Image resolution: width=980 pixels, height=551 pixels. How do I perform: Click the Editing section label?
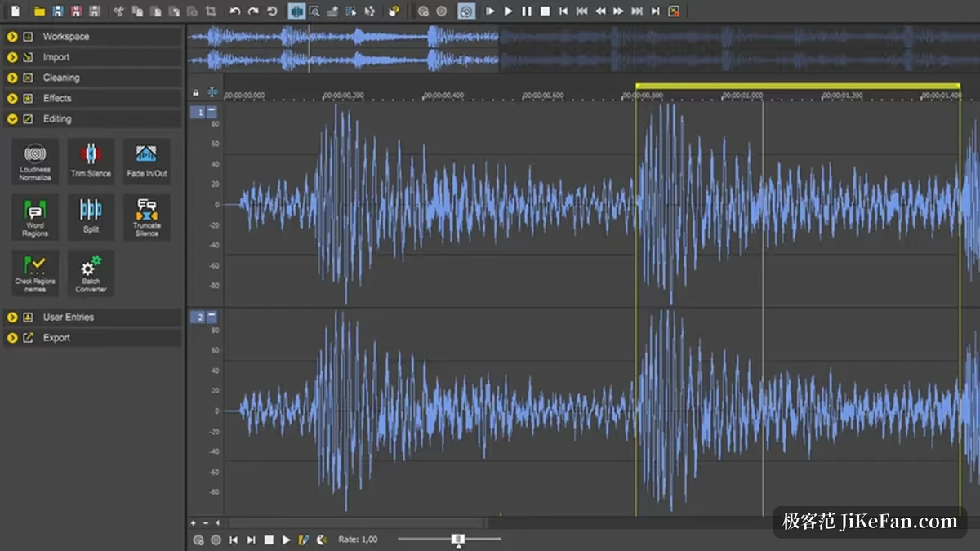coord(57,118)
